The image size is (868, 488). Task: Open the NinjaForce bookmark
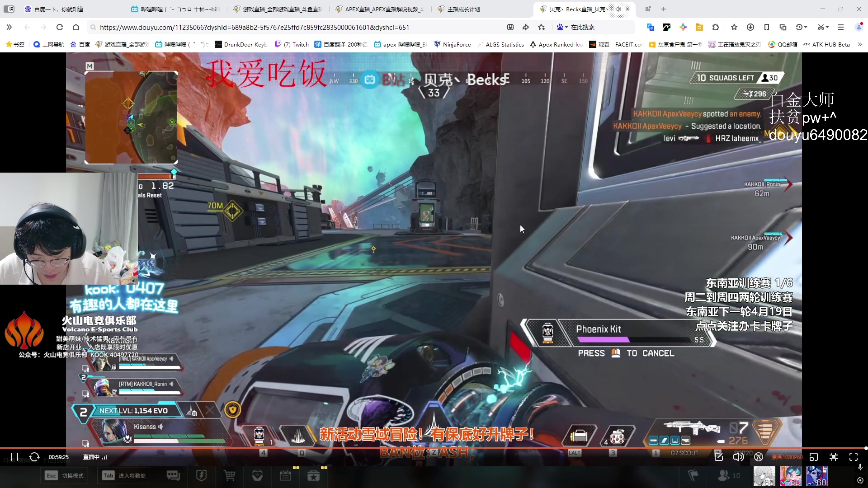pyautogui.click(x=452, y=44)
